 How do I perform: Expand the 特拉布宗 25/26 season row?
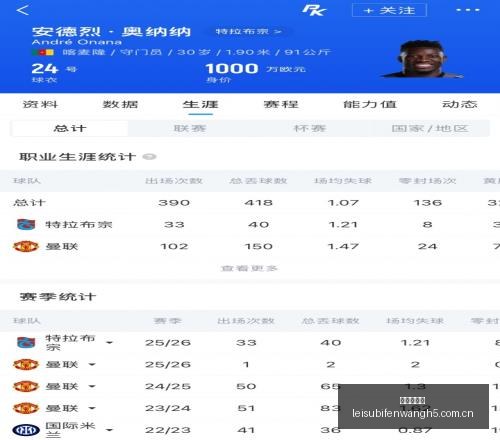click(109, 343)
